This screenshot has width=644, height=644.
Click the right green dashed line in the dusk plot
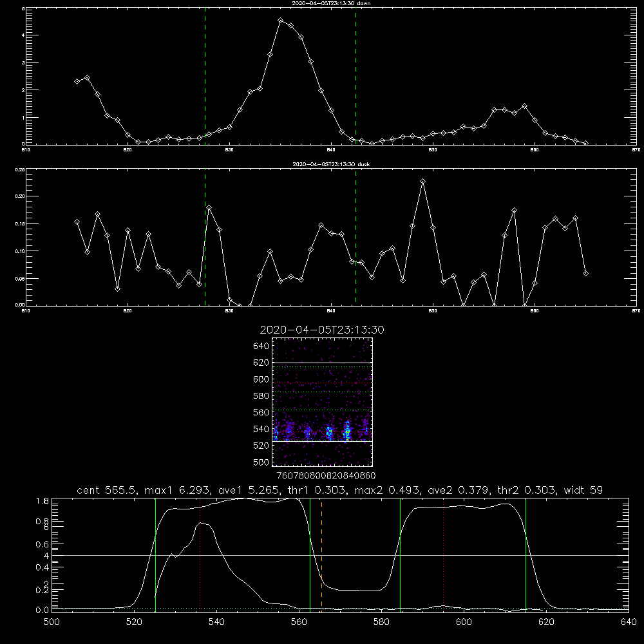[x=355, y=237]
